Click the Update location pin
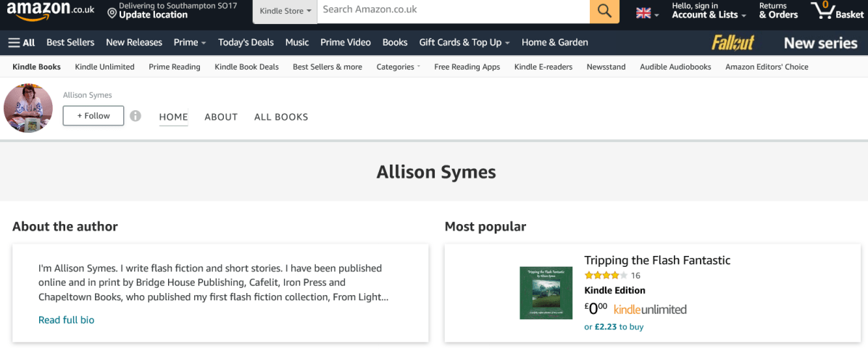Image resolution: width=868 pixels, height=351 pixels. pyautogui.click(x=112, y=13)
